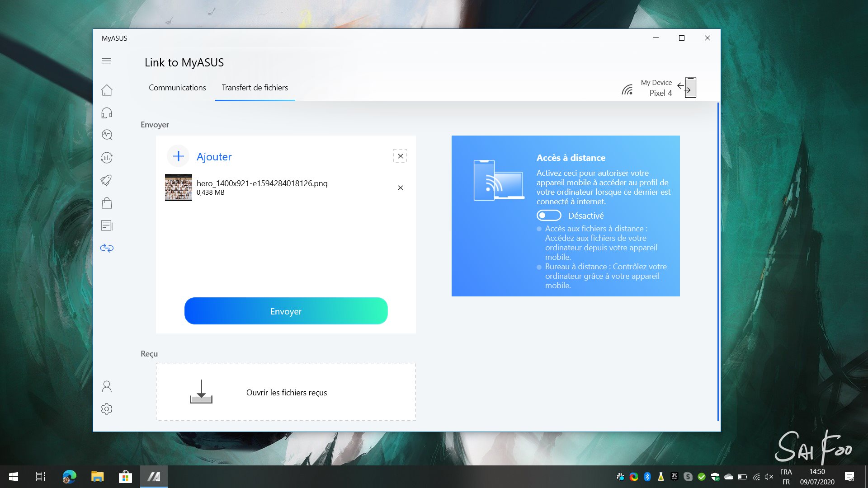Click 0,438 MB file size text
The height and width of the screenshot is (488, 868).
210,192
